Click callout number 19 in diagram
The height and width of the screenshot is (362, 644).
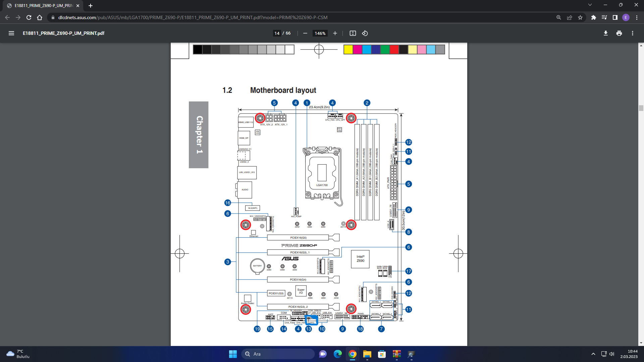click(257, 329)
